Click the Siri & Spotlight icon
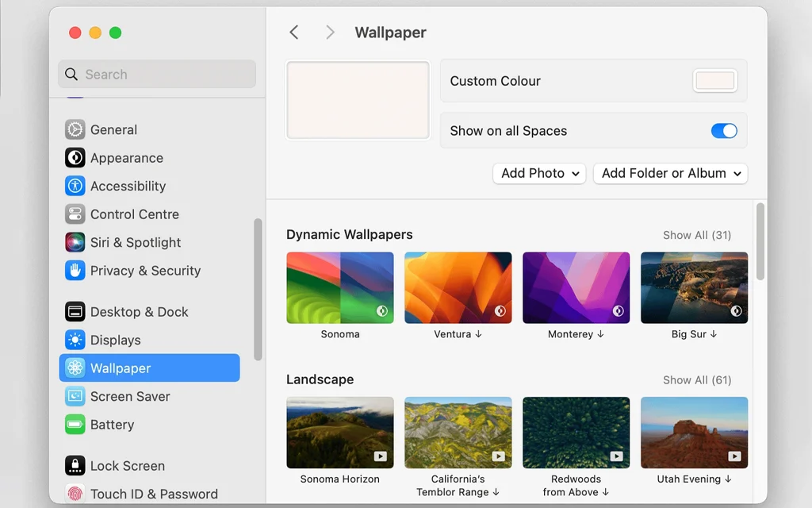Image resolution: width=812 pixels, height=508 pixels. point(75,242)
